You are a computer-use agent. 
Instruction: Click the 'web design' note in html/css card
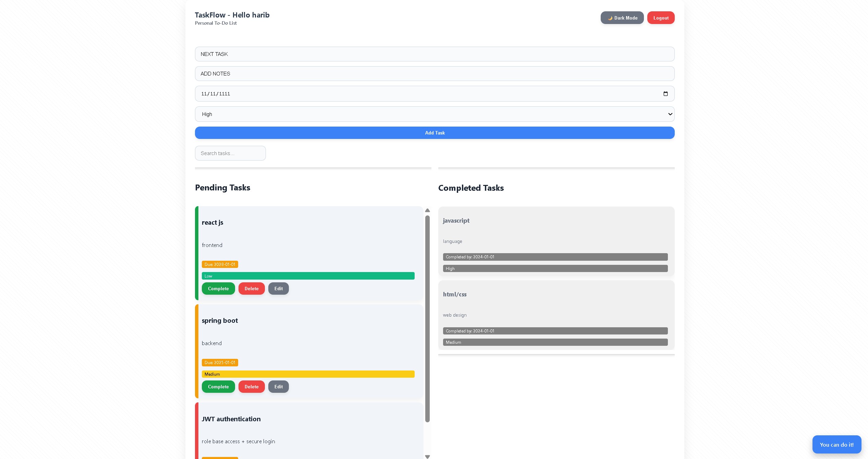[455, 315]
